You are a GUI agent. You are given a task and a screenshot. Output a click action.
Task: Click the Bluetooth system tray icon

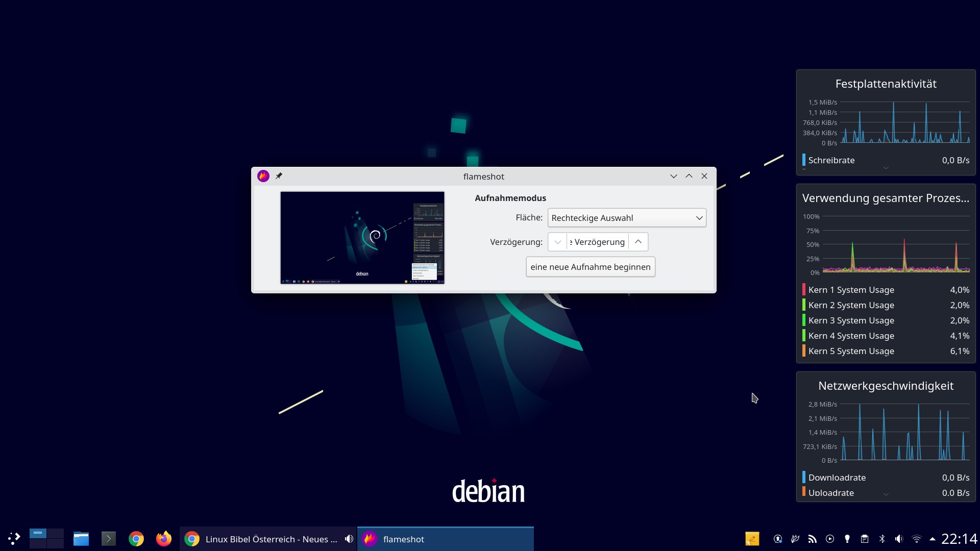pos(882,539)
